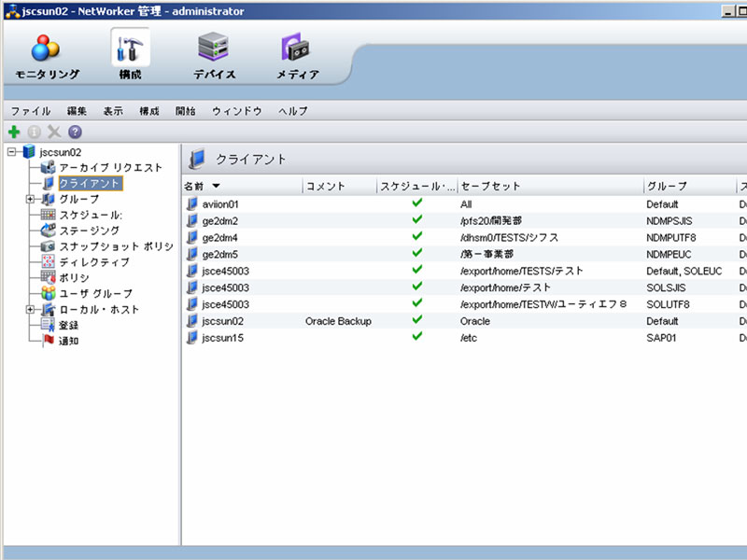This screenshot has height=560, width=747.
Task: Select クライアント in the tree
Action: [90, 183]
